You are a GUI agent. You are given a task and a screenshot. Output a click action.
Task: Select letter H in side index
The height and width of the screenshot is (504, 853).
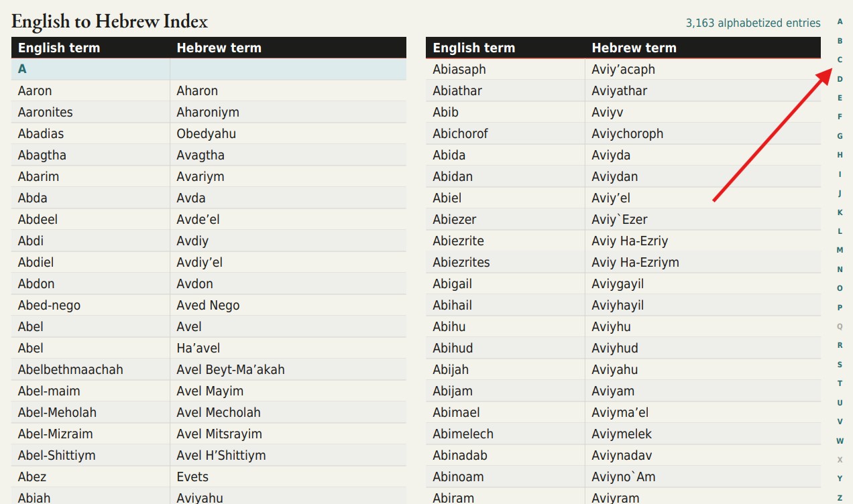pyautogui.click(x=840, y=155)
